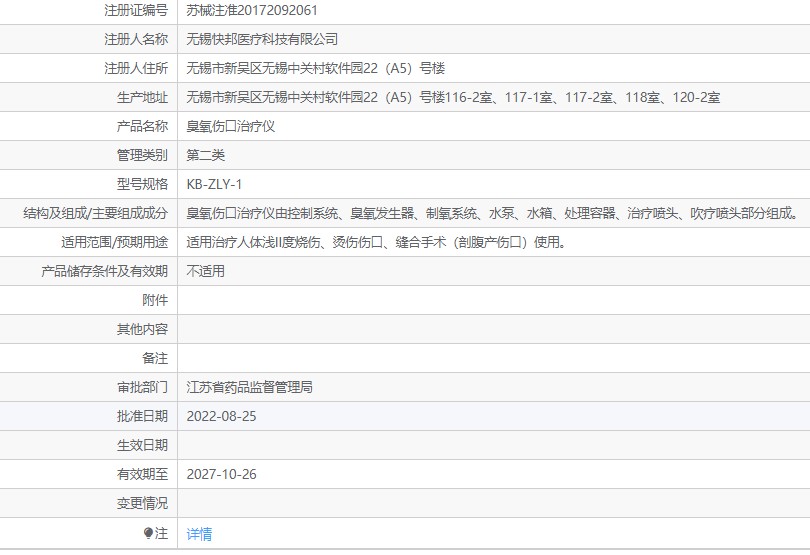Click the 管理类别 label

click(x=142, y=155)
